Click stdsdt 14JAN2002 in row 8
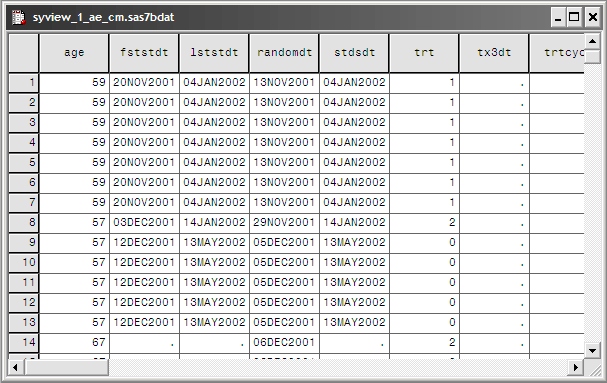Viewport: 607px width, 383px height. click(x=354, y=223)
